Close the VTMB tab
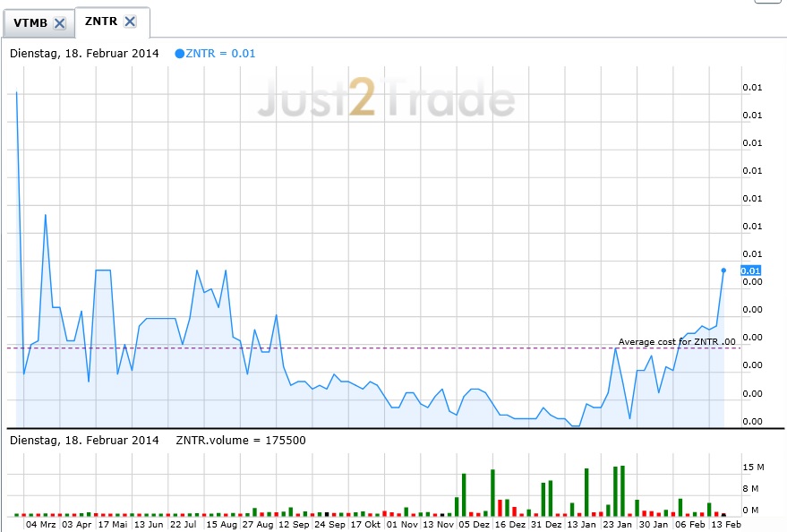The height and width of the screenshot is (532, 787). coord(59,23)
